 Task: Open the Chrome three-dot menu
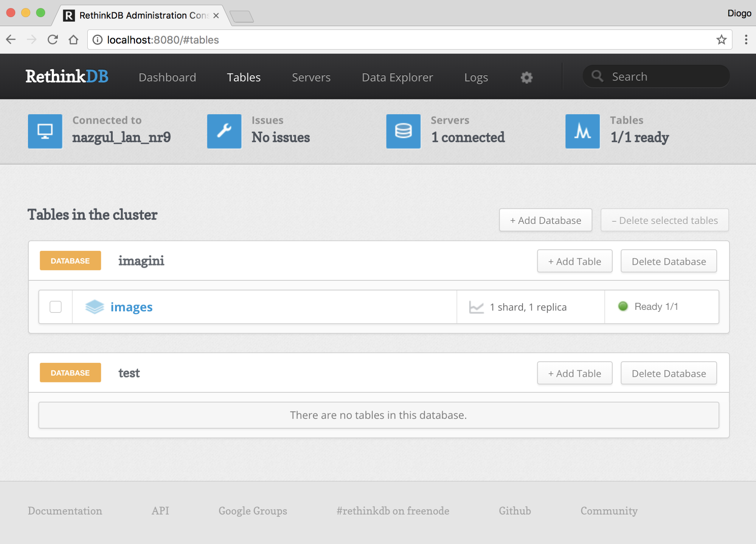click(x=746, y=40)
